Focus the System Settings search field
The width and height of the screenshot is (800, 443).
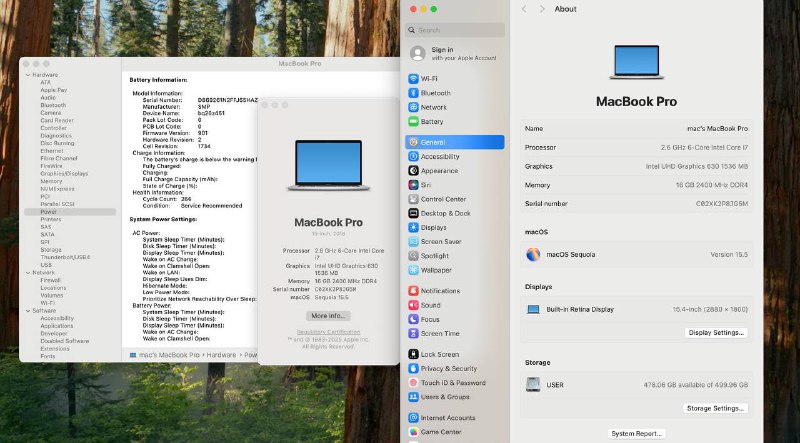pos(455,30)
